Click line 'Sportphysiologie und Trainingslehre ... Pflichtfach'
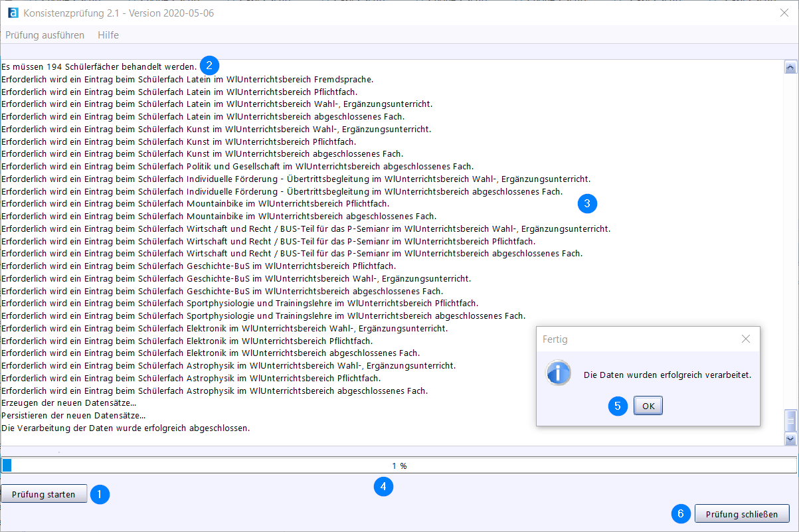The height and width of the screenshot is (532, 799). pyautogui.click(x=240, y=303)
